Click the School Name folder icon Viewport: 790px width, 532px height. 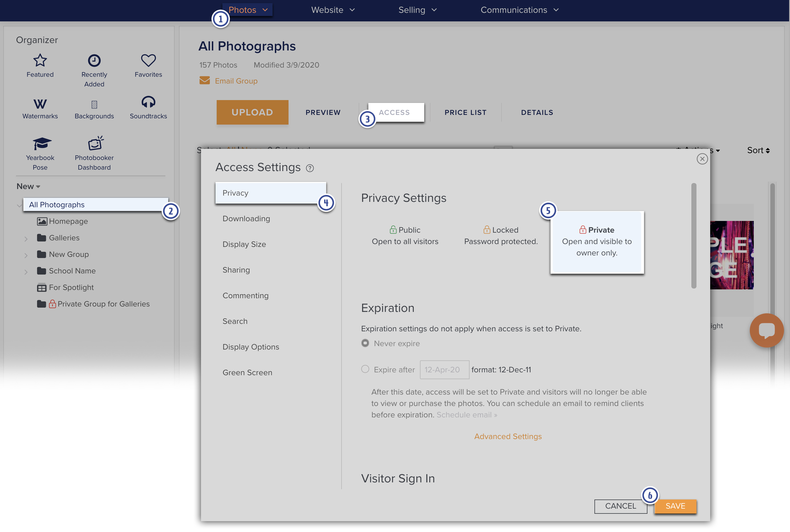41,271
